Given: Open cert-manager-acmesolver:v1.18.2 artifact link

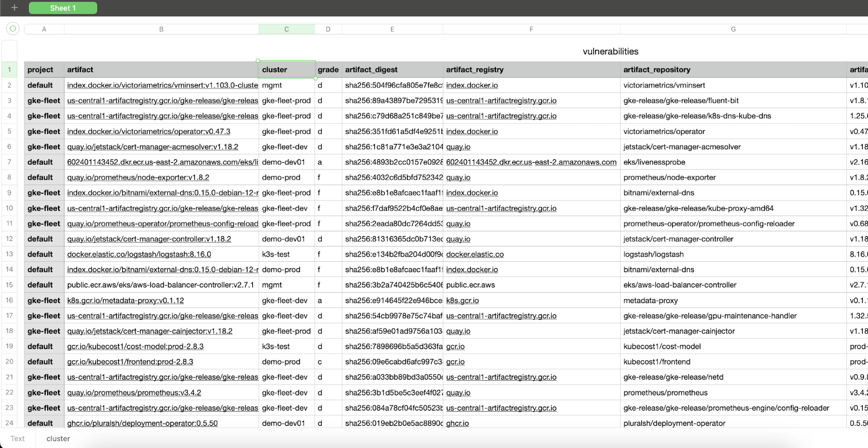Looking at the screenshot, I should pos(152,147).
